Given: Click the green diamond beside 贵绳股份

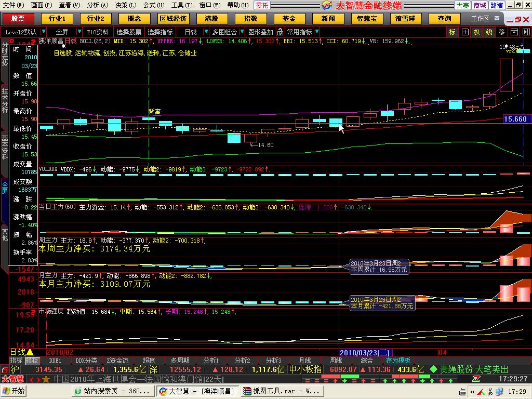Looking at the screenshot, I should 433,369.
